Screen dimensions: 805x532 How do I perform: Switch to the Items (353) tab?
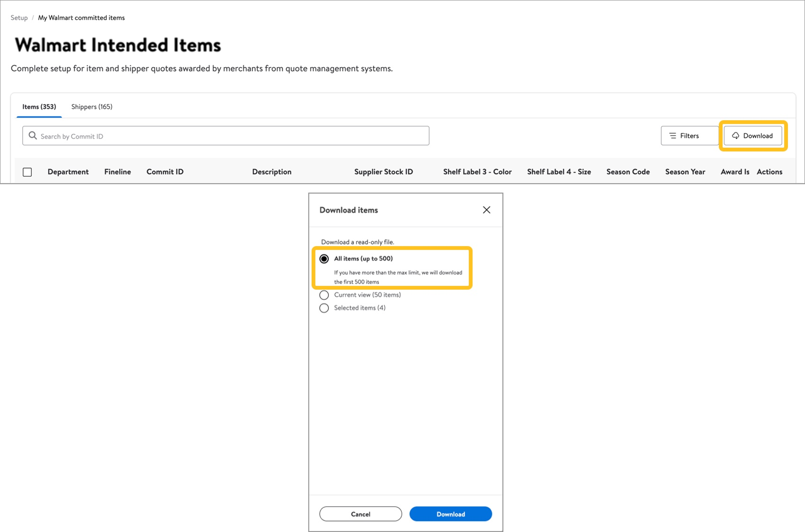coord(39,107)
